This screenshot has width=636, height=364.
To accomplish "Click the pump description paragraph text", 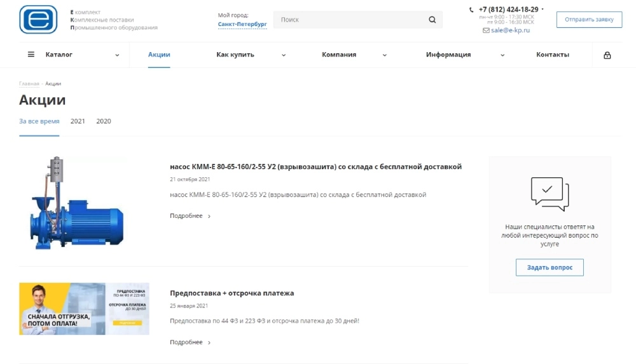I will click(x=298, y=194).
